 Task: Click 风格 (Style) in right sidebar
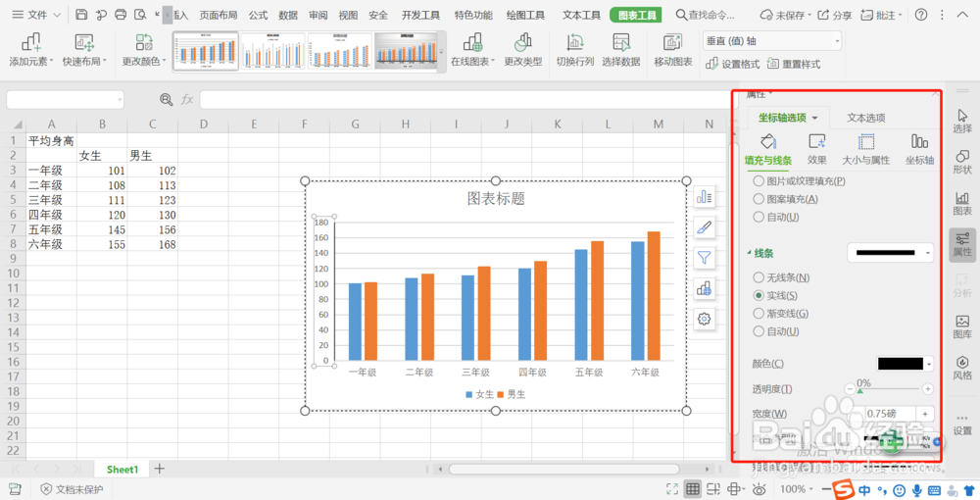[x=962, y=368]
